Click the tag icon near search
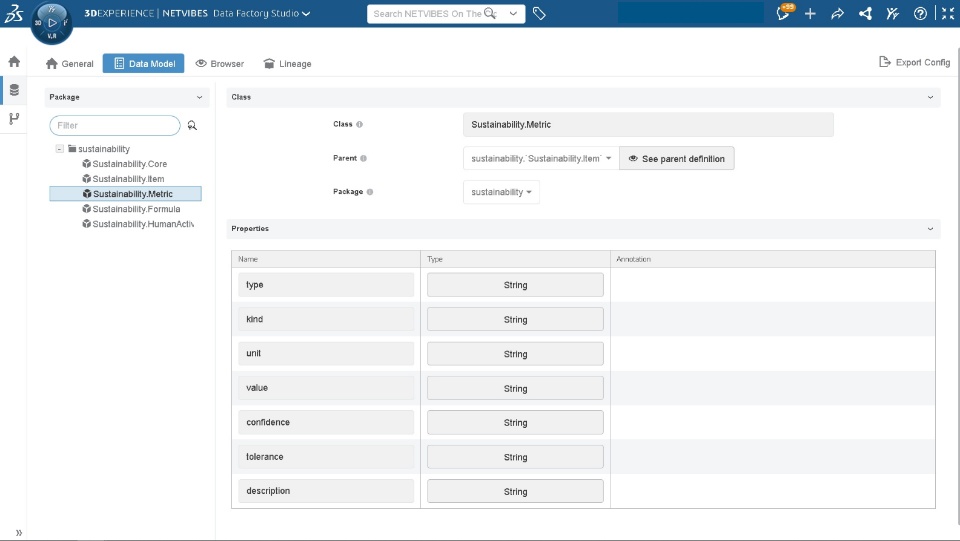The width and height of the screenshot is (960, 541). 539,13
